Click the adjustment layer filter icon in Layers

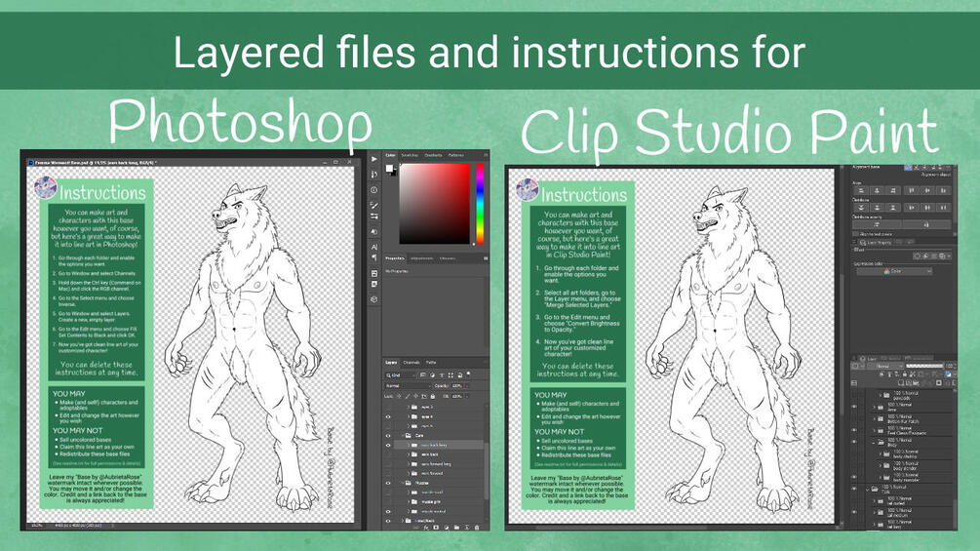click(x=433, y=375)
